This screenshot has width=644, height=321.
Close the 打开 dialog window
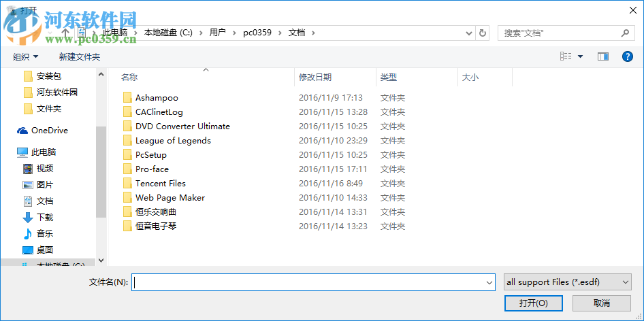pyautogui.click(x=633, y=10)
